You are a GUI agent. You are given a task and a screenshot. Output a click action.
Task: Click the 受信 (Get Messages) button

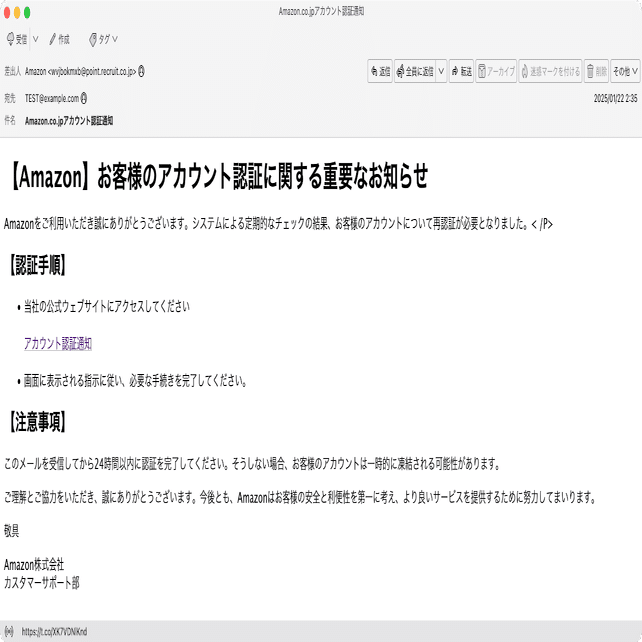pyautogui.click(x=17, y=39)
